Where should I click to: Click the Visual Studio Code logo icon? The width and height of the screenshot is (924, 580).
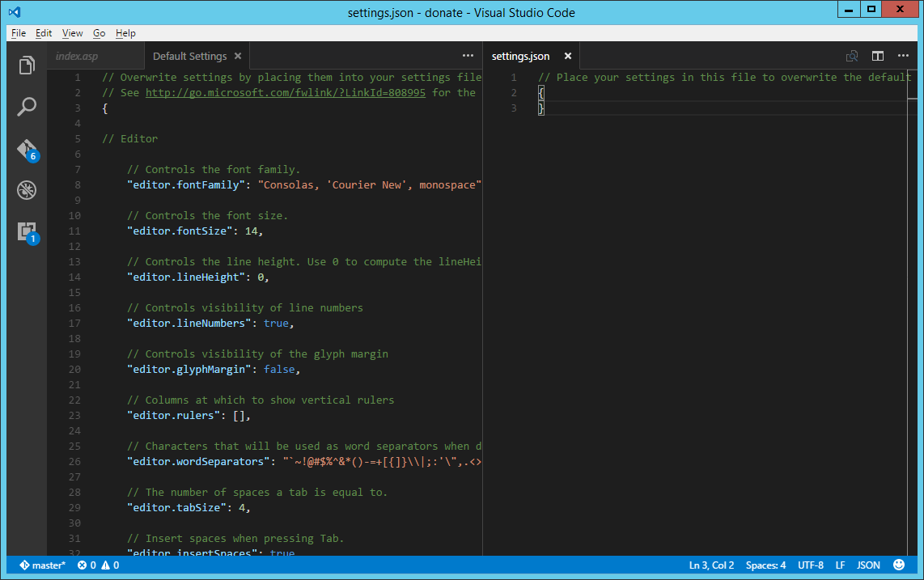coord(15,12)
